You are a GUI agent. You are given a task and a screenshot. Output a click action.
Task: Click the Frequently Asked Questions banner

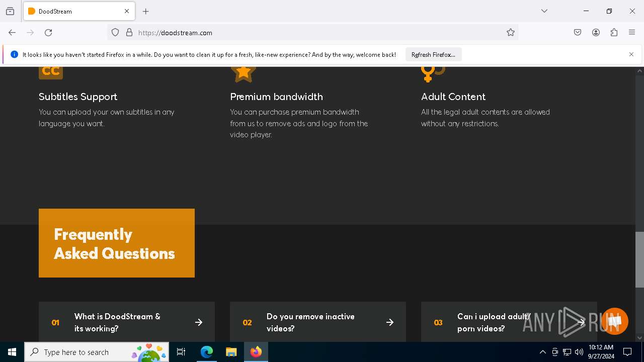coord(117,243)
